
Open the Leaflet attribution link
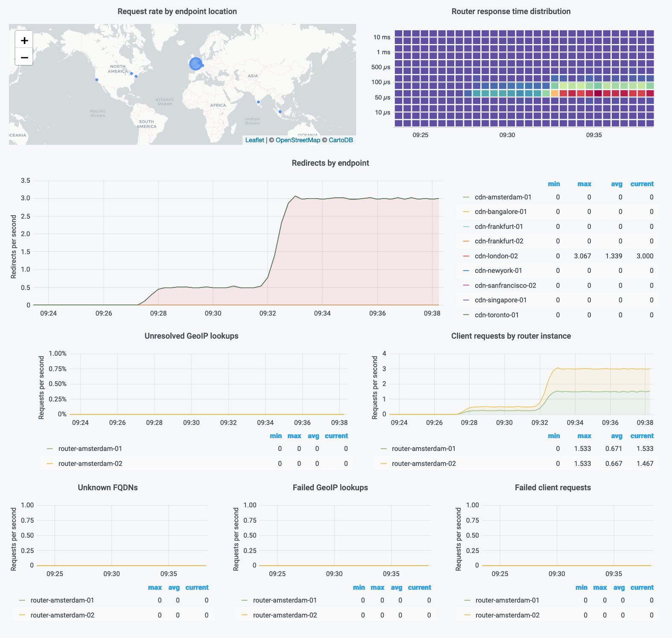[x=254, y=140]
